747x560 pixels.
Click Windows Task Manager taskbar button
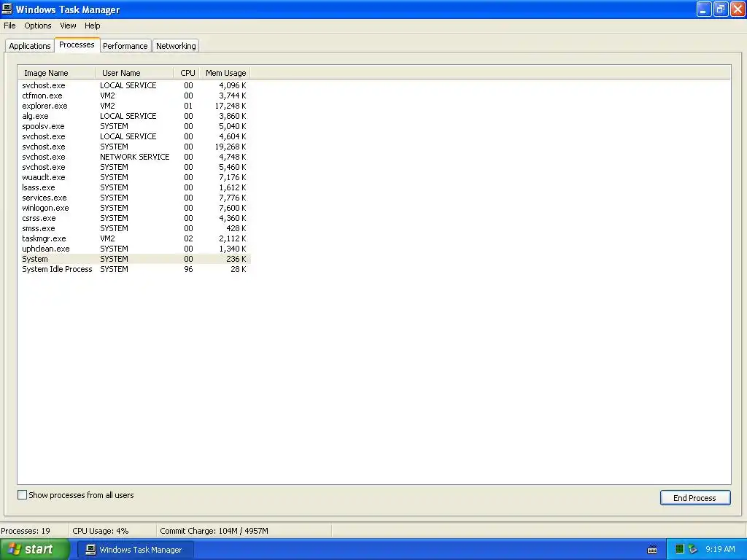[135, 550]
